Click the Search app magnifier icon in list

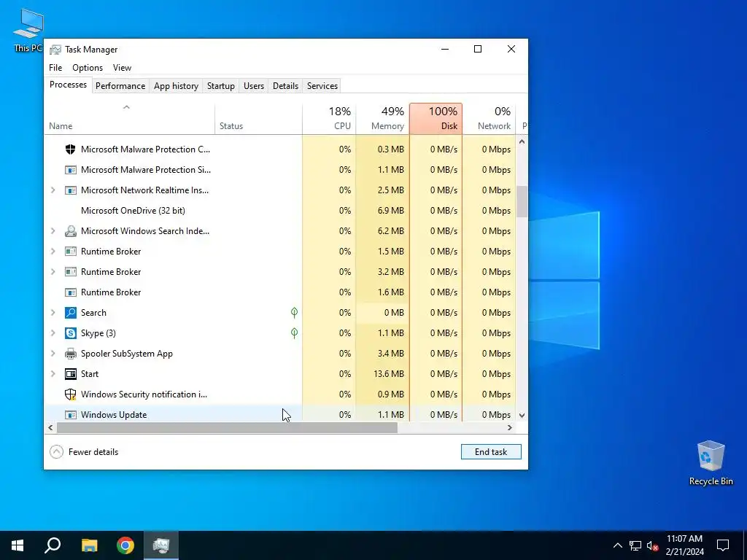coord(71,312)
